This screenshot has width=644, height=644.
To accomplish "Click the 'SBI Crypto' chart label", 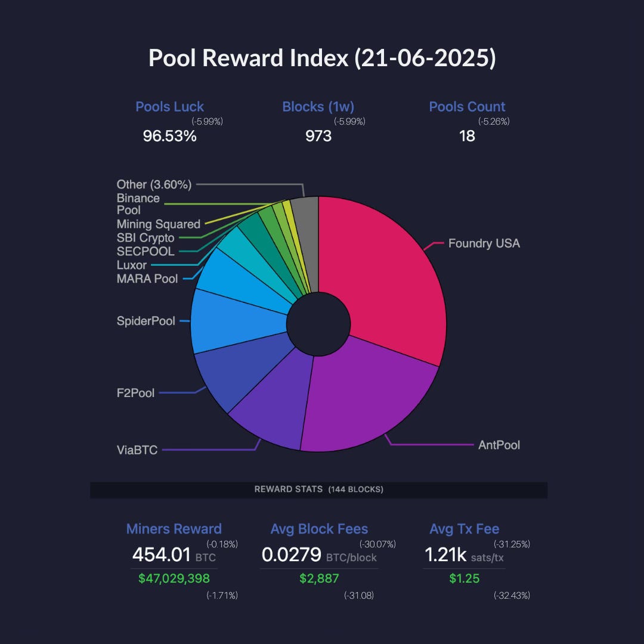I will click(x=145, y=238).
